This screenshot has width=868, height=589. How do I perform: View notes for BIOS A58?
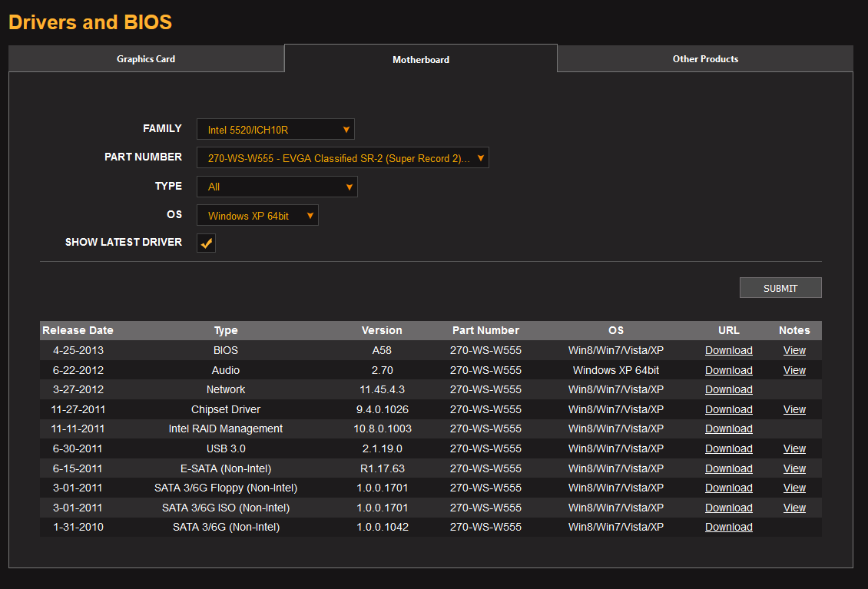coord(794,350)
